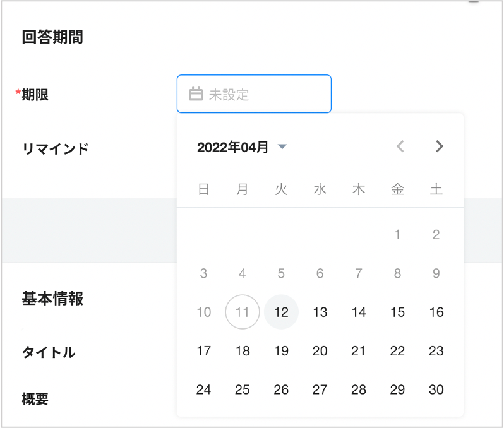This screenshot has width=504, height=428.
Task: Click the calendar icon in deadline field
Action: click(196, 94)
